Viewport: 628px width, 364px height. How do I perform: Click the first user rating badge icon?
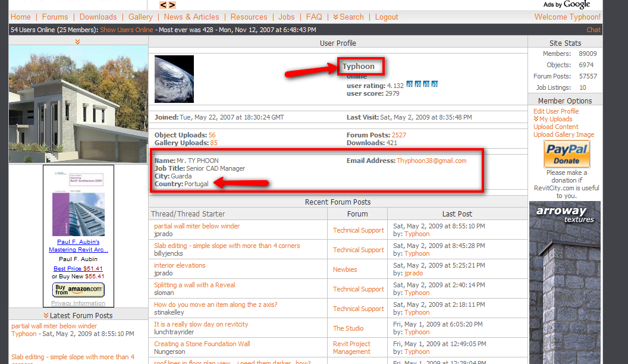410,84
